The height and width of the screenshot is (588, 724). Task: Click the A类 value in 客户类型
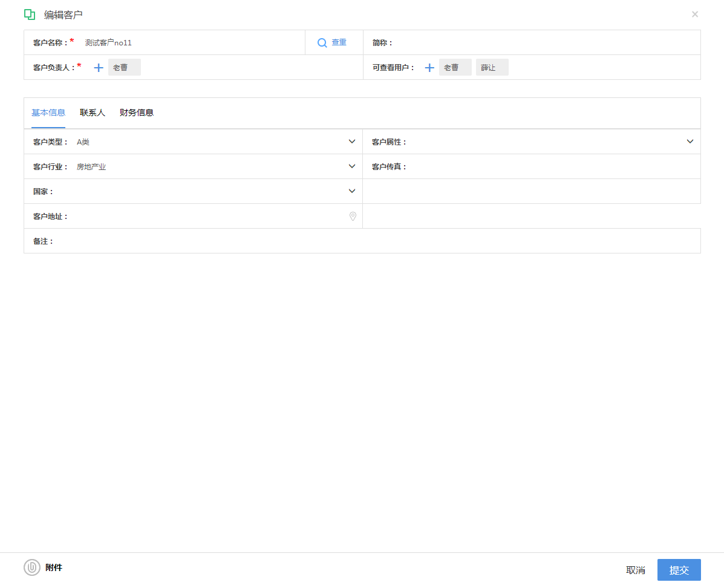pos(83,142)
